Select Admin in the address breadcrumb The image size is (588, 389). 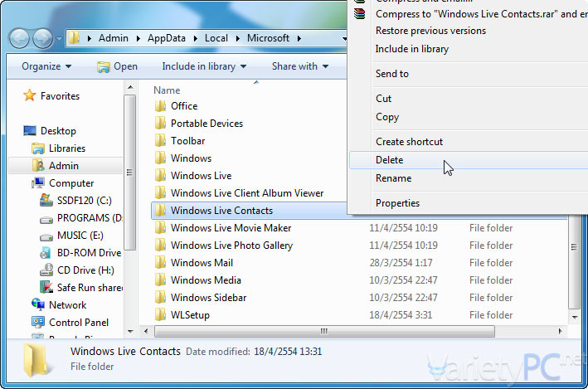114,38
